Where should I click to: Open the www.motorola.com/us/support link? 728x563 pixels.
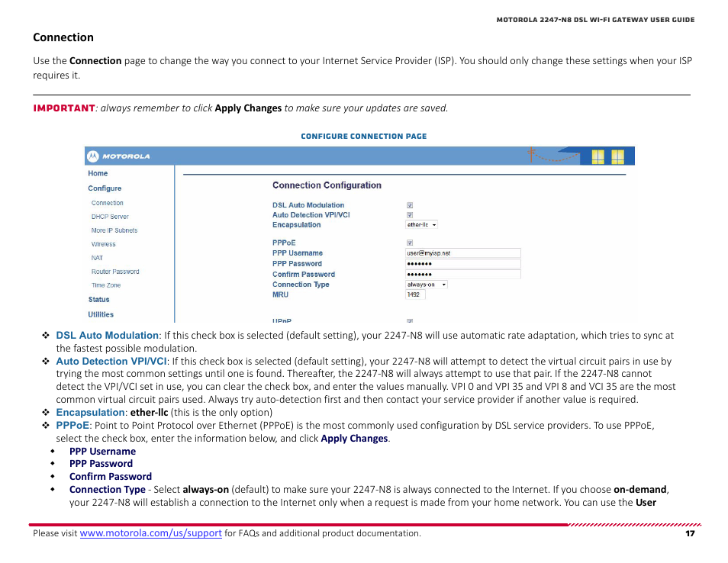[x=150, y=532]
